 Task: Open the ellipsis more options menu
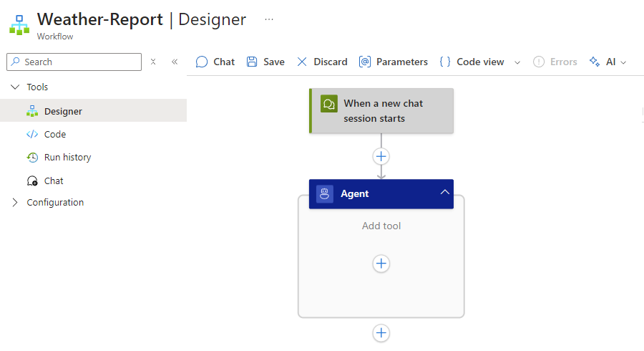point(269,19)
